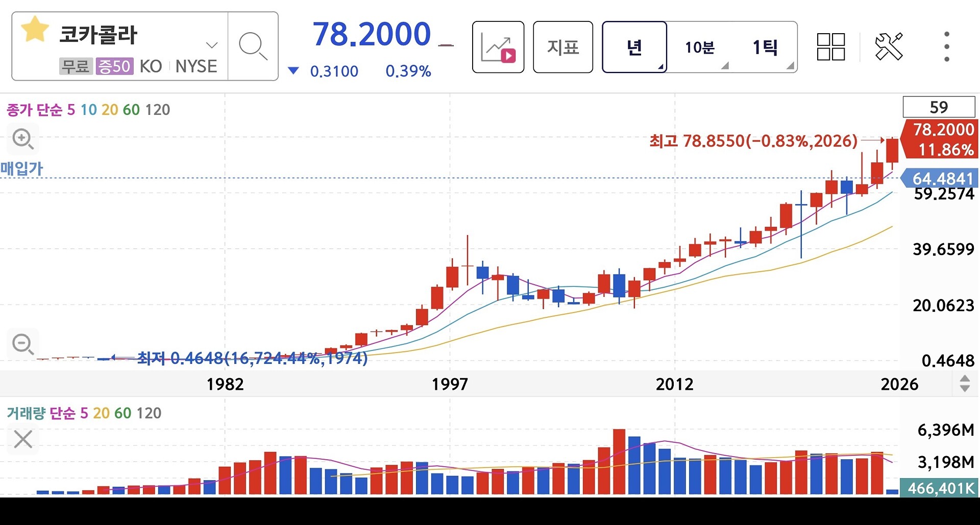The image size is (980, 525).
Task: Click the 최고 78.8550 high annotation
Action: point(753,141)
